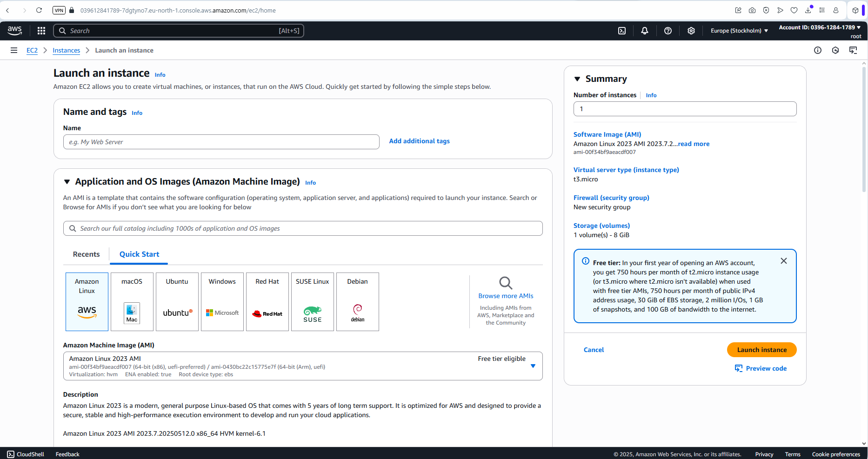Open the Europe (Stockholm) region dropdown

coord(739,31)
